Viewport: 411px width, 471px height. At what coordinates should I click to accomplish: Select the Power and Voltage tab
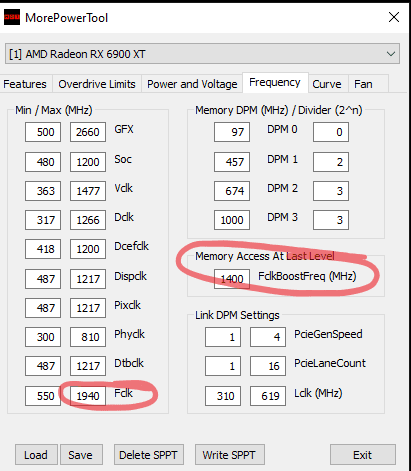pos(192,84)
